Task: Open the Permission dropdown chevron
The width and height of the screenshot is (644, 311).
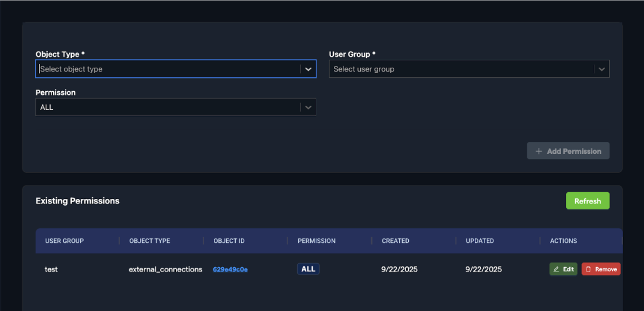Action: point(308,107)
